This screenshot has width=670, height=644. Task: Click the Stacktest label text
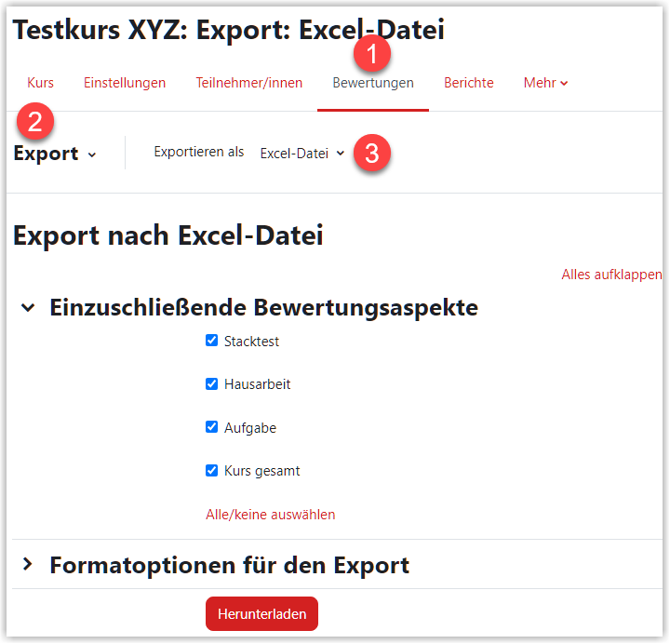(x=251, y=342)
